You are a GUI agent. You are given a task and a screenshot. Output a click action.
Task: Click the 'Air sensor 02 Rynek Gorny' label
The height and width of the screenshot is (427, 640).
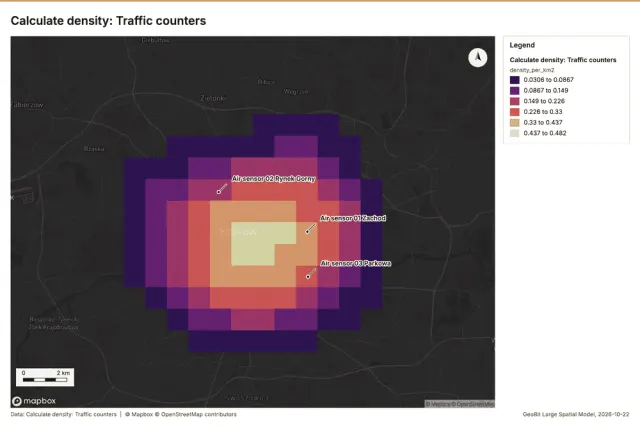coord(273,179)
